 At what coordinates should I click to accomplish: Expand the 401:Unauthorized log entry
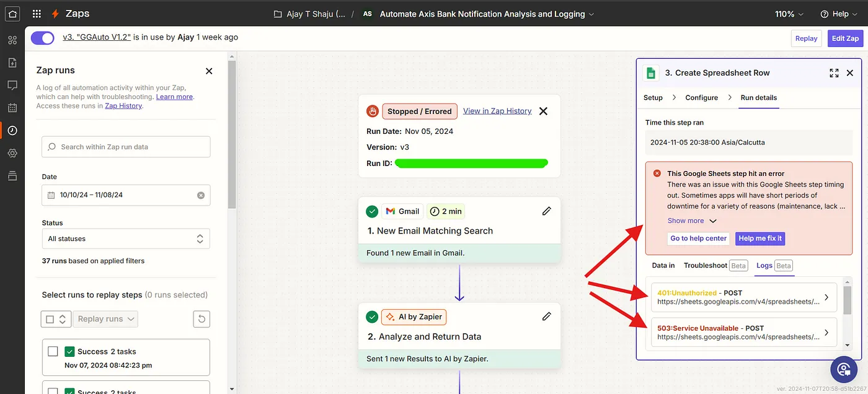744,297
